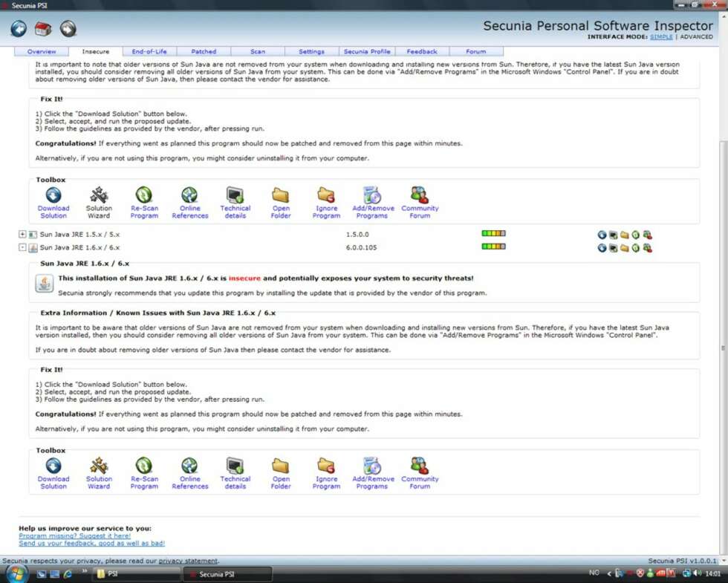Collapse the Sun Java JRE 1.6.x entry
The width and height of the screenshot is (728, 583).
click(22, 247)
